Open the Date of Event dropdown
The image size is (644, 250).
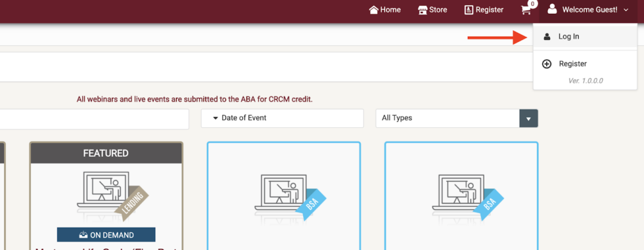click(282, 118)
